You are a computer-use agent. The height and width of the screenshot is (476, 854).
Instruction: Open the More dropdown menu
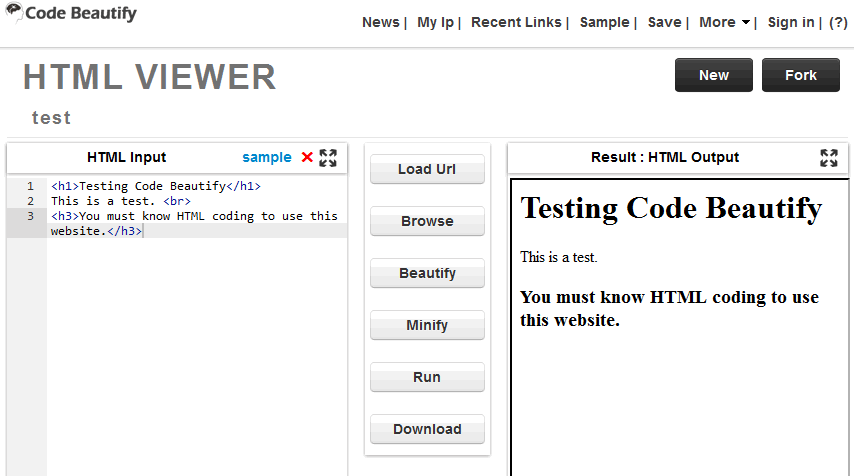[x=724, y=22]
